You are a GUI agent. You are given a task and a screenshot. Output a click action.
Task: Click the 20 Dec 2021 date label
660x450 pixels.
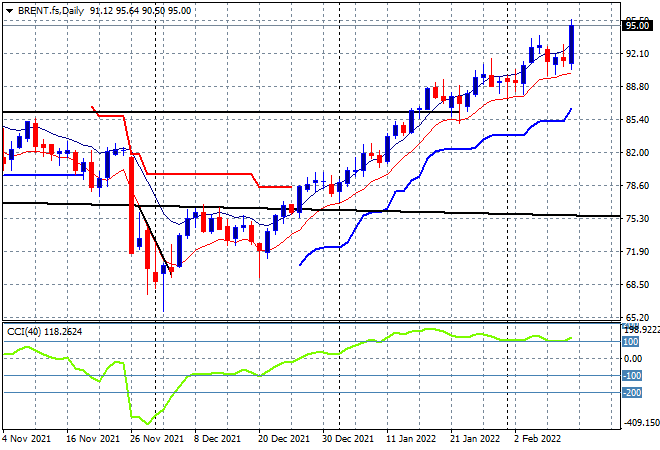(x=285, y=439)
